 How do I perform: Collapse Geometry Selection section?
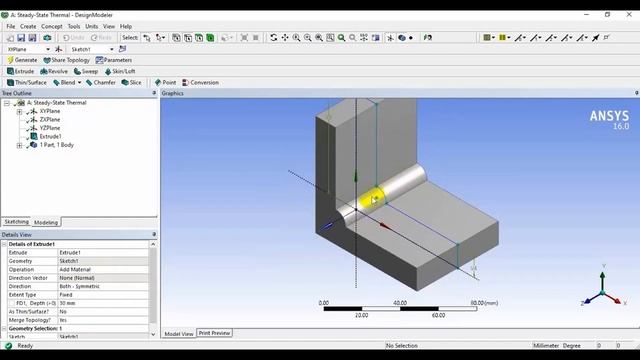(x=4, y=329)
